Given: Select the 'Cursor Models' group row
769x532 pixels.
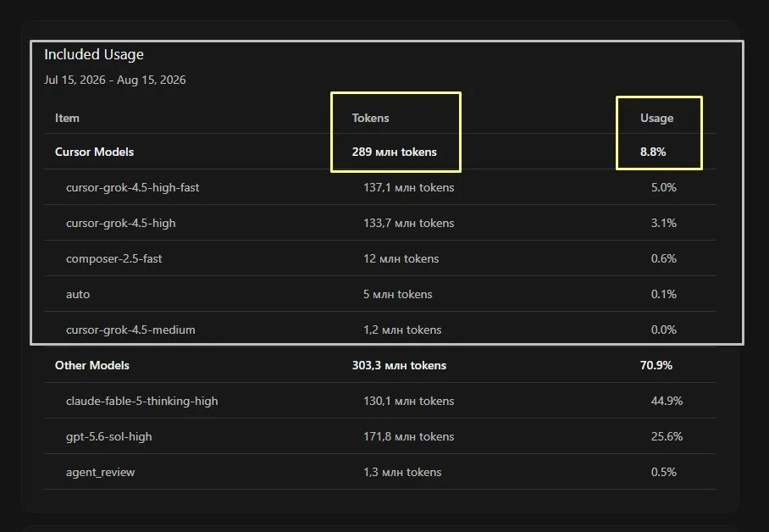Looking at the screenshot, I should (380, 152).
